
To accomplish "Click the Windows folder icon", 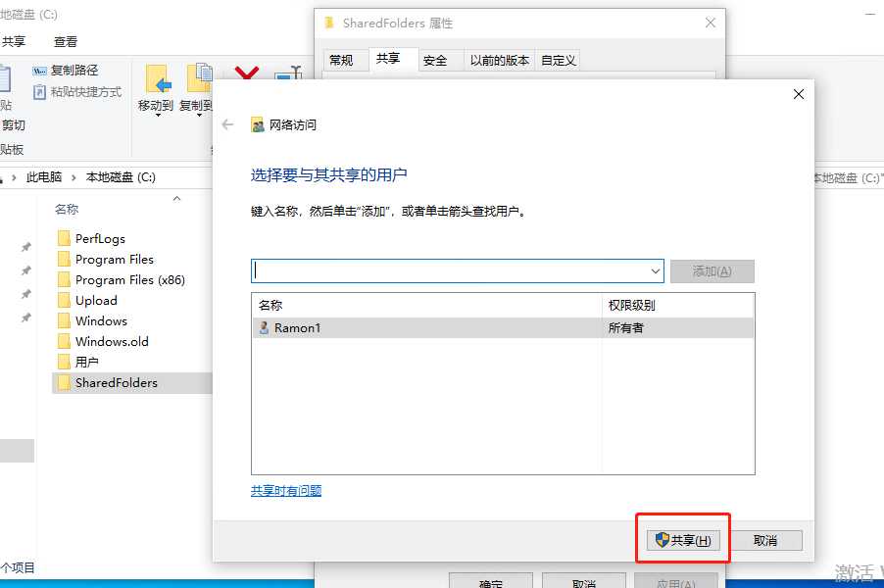I will tap(64, 320).
